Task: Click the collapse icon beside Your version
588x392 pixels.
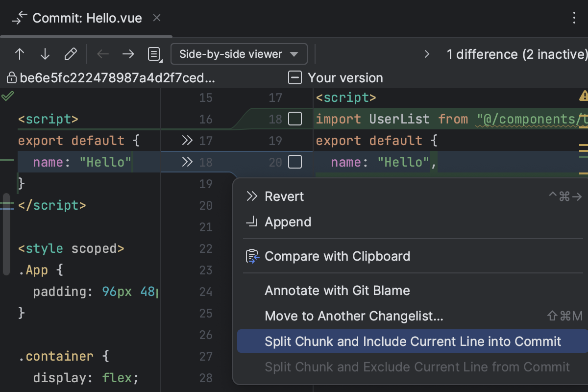Action: (294, 77)
